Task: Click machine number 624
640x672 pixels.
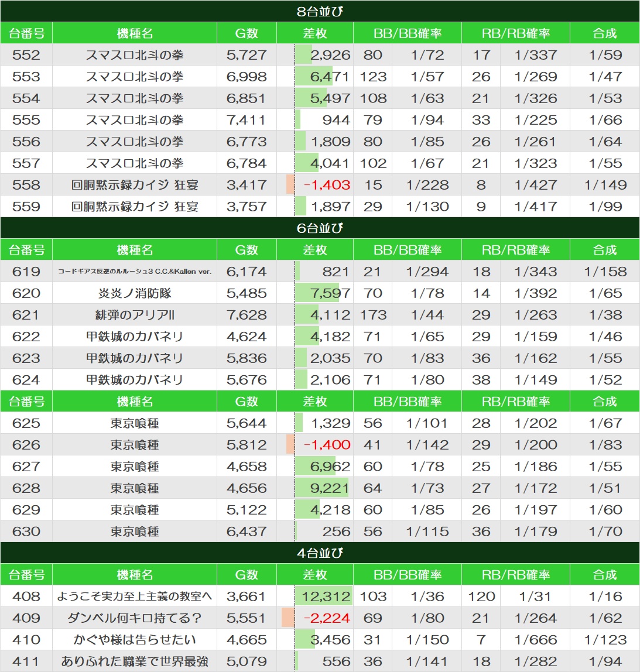Action: [x=26, y=380]
